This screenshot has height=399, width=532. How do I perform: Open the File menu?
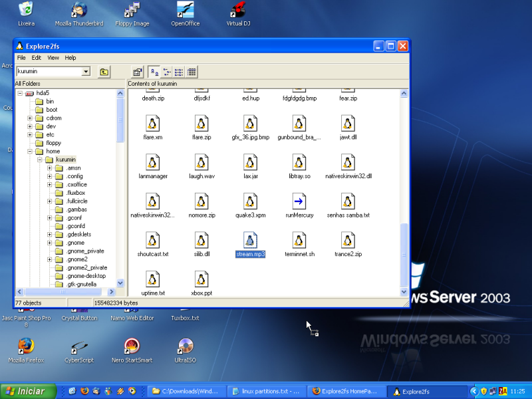(21, 58)
